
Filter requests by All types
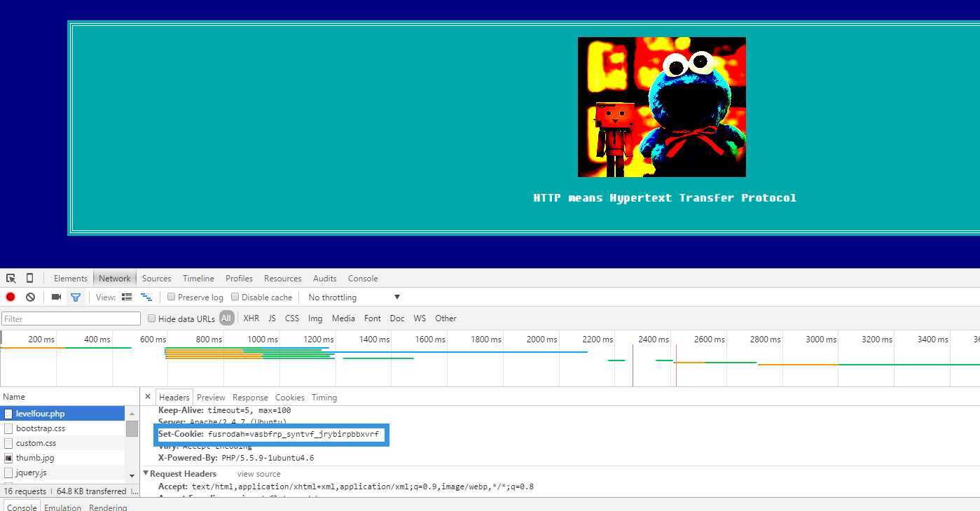[226, 318]
